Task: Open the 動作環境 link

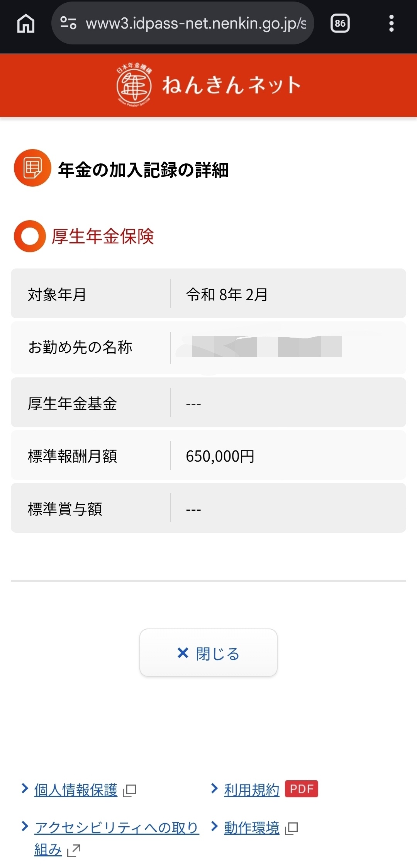Action: point(251,828)
